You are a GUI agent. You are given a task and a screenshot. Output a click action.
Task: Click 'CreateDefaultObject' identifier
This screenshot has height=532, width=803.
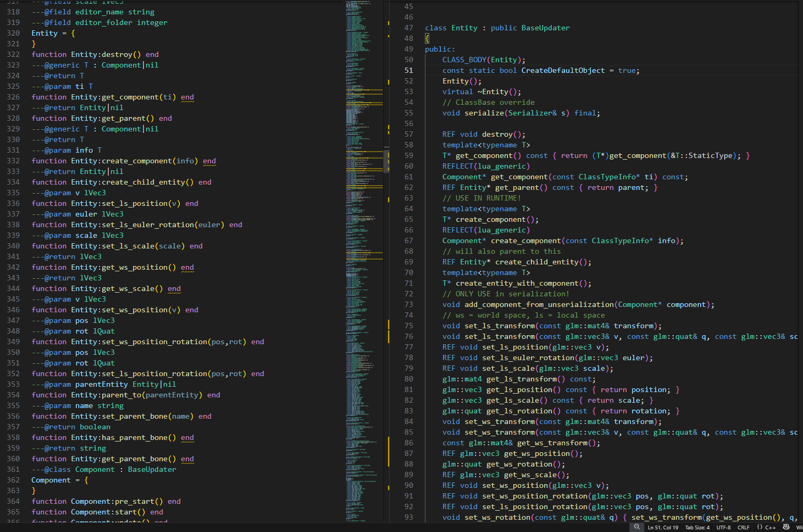[563, 70]
